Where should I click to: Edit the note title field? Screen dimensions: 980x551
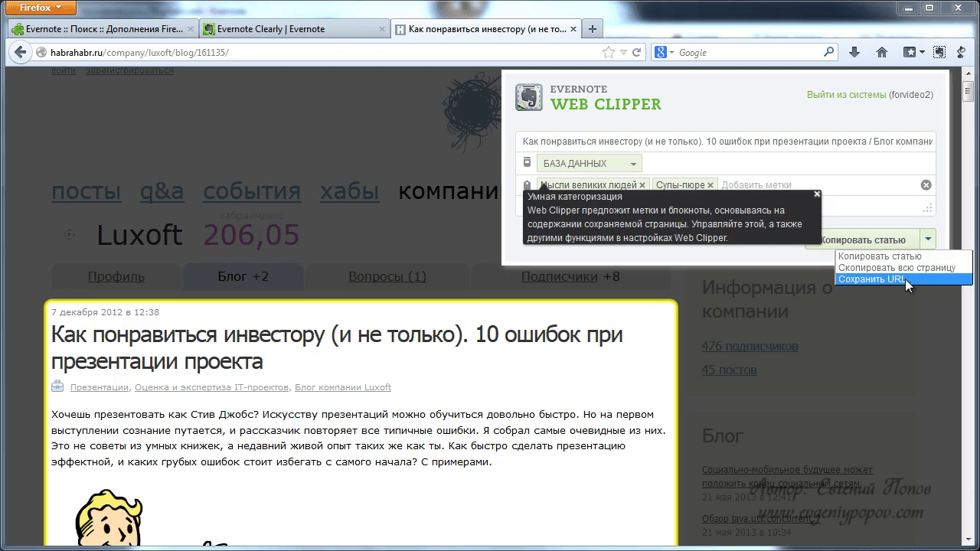click(726, 142)
